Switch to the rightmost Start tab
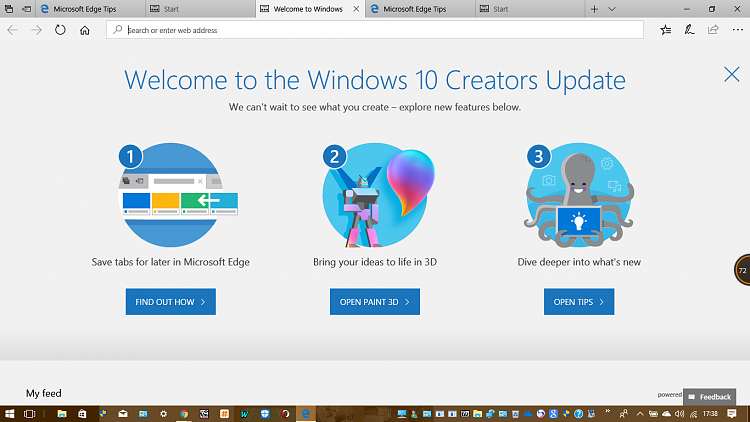This screenshot has height=422, width=750. coord(530,9)
